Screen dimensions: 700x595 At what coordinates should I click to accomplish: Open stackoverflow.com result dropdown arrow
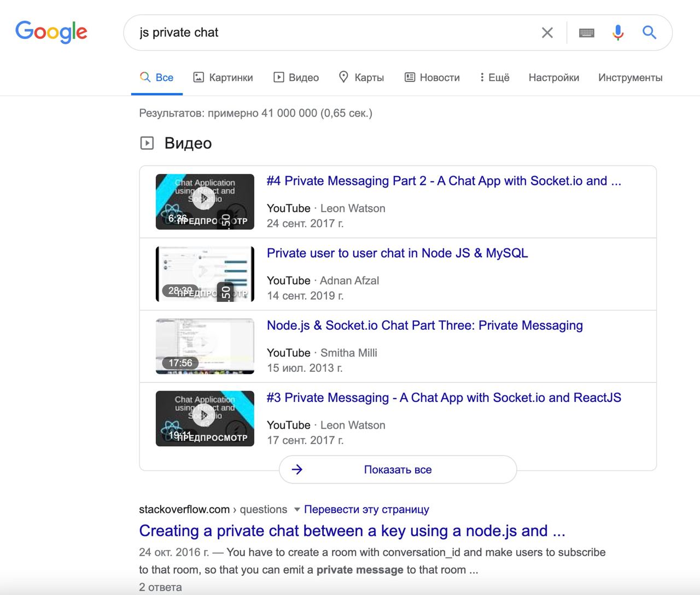[x=297, y=510]
